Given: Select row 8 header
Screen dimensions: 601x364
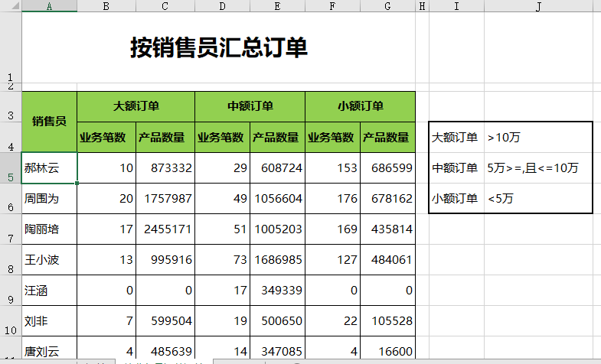Looking at the screenshot, I should 11,260.
